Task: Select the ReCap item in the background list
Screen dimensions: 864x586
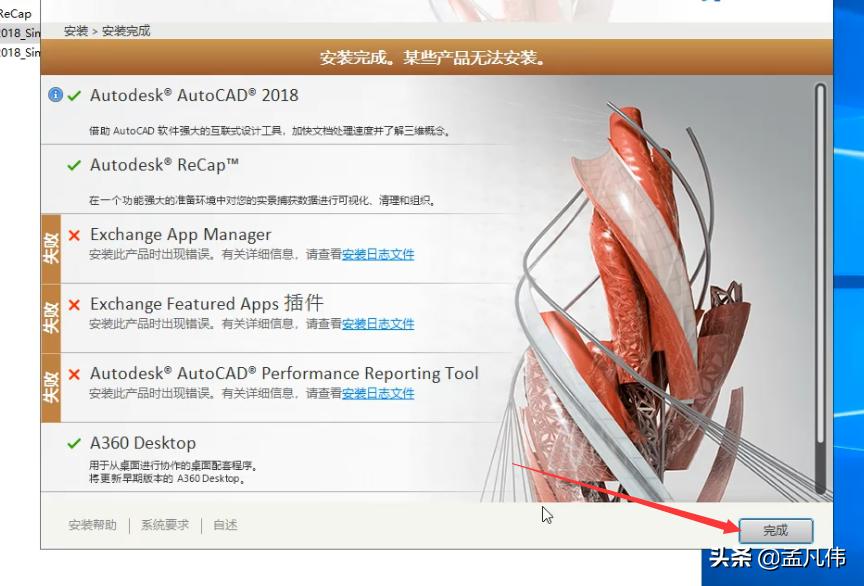Action: coord(16,13)
